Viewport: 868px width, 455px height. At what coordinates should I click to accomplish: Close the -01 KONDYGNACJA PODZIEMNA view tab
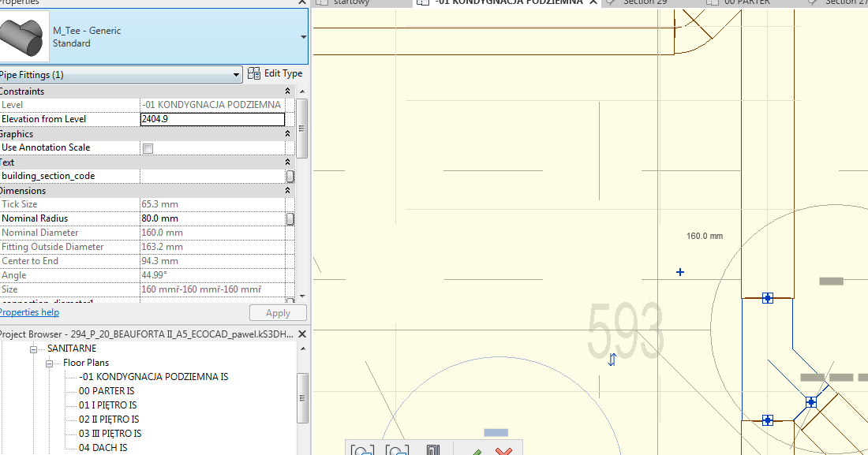tap(593, 2)
